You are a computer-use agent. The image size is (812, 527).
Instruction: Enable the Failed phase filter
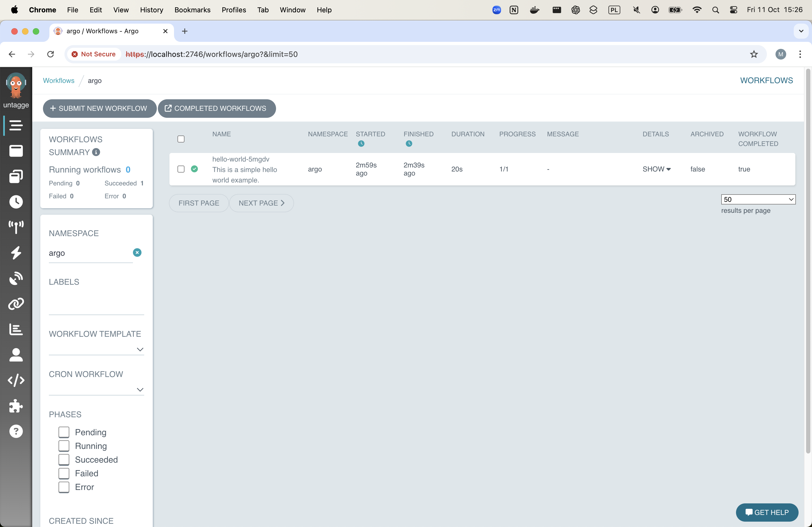(x=64, y=474)
